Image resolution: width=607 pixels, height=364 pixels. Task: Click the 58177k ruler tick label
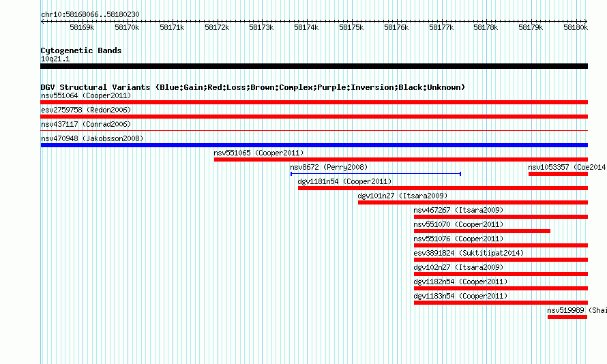tap(441, 27)
